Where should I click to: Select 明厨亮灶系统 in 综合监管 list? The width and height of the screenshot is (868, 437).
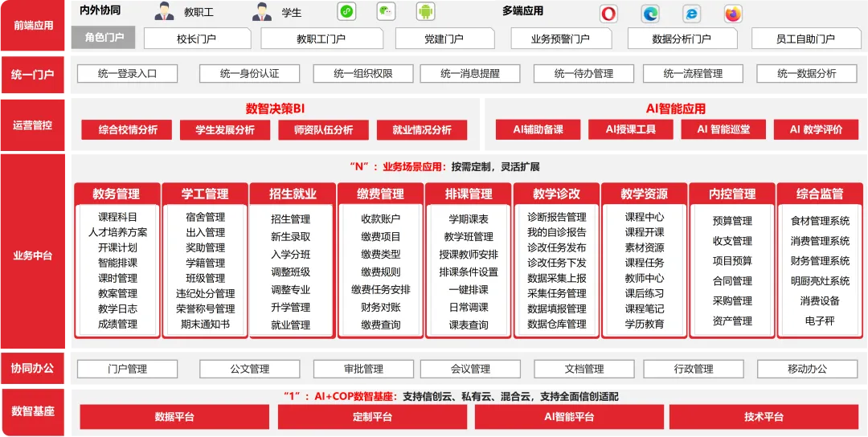tap(820, 281)
